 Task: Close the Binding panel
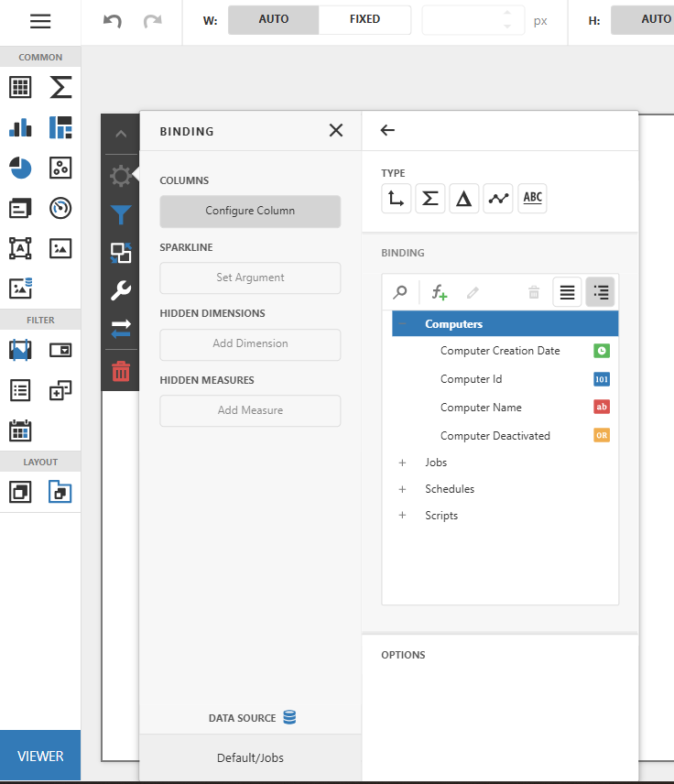336,130
